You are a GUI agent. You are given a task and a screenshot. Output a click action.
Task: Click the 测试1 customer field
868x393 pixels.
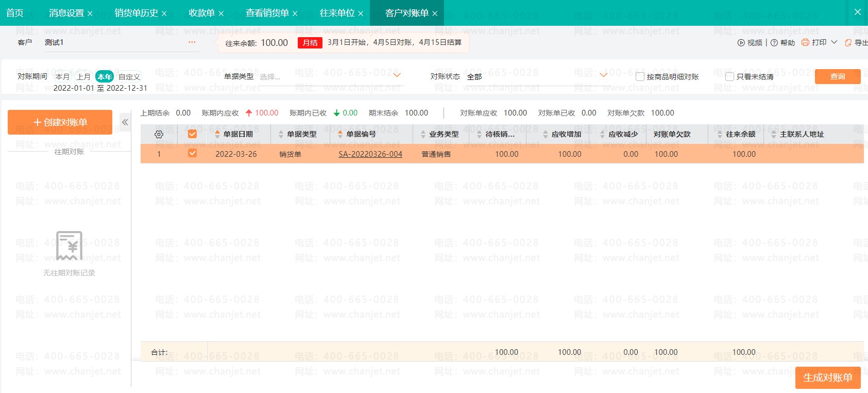click(x=122, y=42)
